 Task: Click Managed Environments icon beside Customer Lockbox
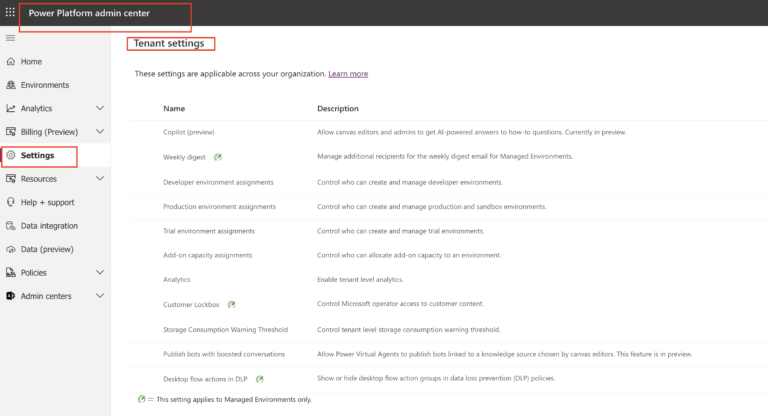click(232, 304)
